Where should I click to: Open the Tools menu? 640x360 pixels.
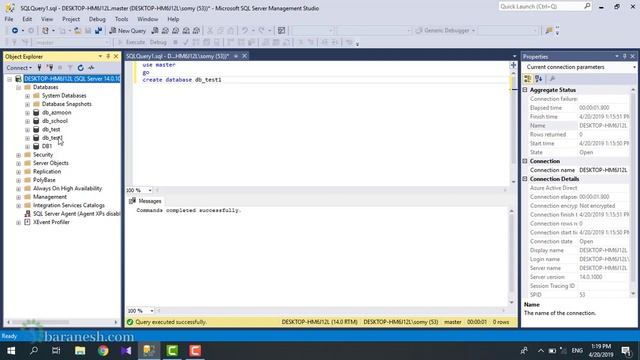click(x=122, y=19)
